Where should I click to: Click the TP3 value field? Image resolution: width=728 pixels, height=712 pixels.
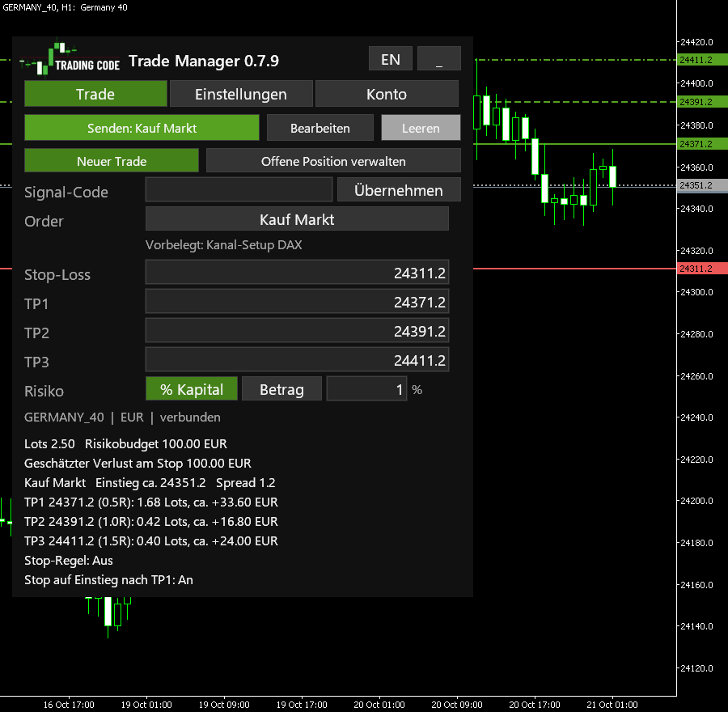[x=297, y=360]
